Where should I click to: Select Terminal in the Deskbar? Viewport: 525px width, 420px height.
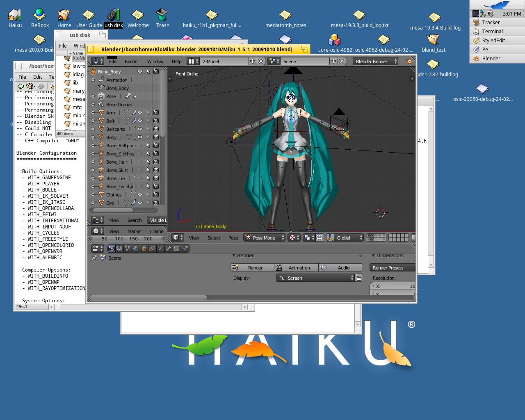tap(497, 32)
